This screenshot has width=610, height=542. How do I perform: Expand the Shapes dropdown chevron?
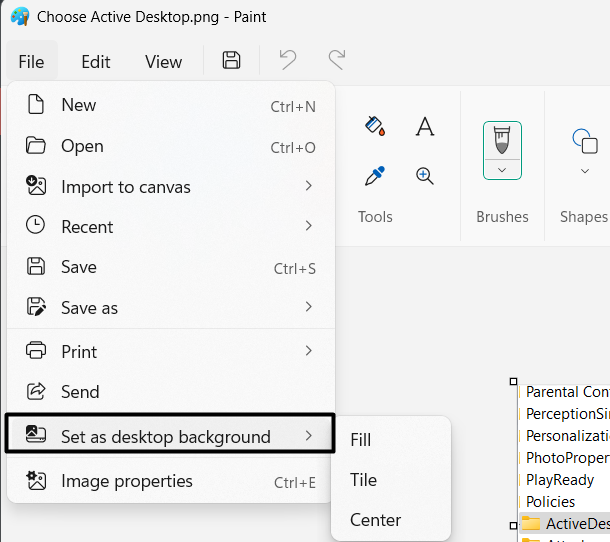pyautogui.click(x=585, y=171)
